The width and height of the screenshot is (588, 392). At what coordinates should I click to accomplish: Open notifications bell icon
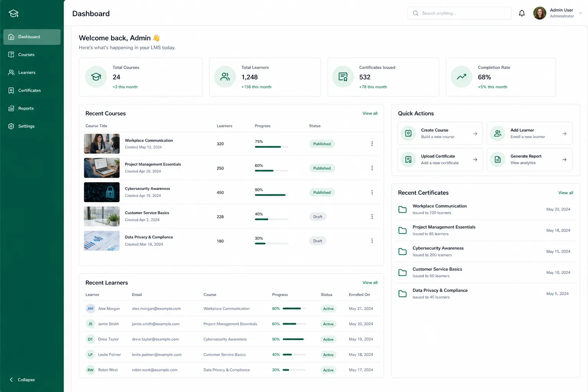[522, 13]
